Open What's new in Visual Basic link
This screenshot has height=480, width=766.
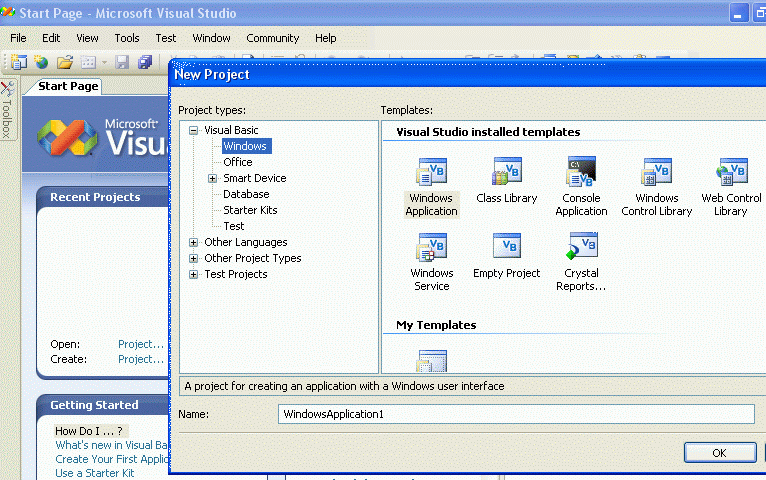pyautogui.click(x=111, y=445)
